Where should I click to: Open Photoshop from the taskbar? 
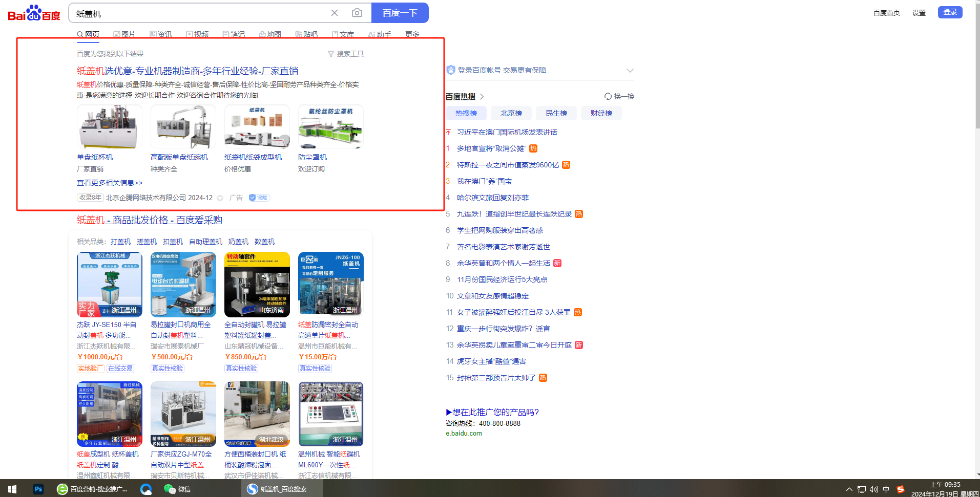(x=38, y=489)
